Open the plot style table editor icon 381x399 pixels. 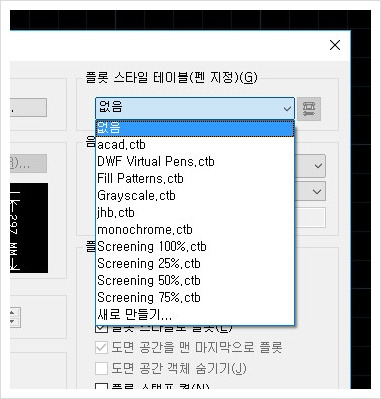pos(309,109)
